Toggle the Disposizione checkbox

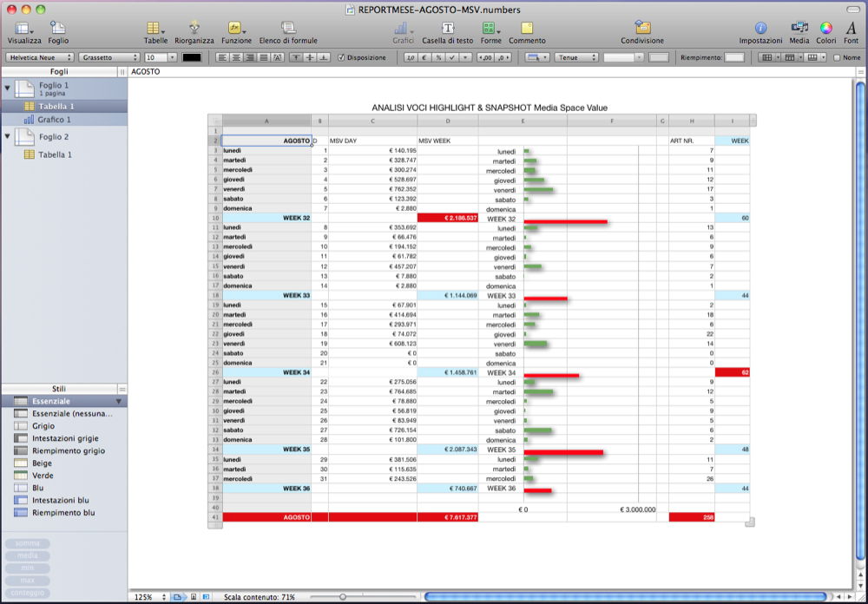click(341, 57)
